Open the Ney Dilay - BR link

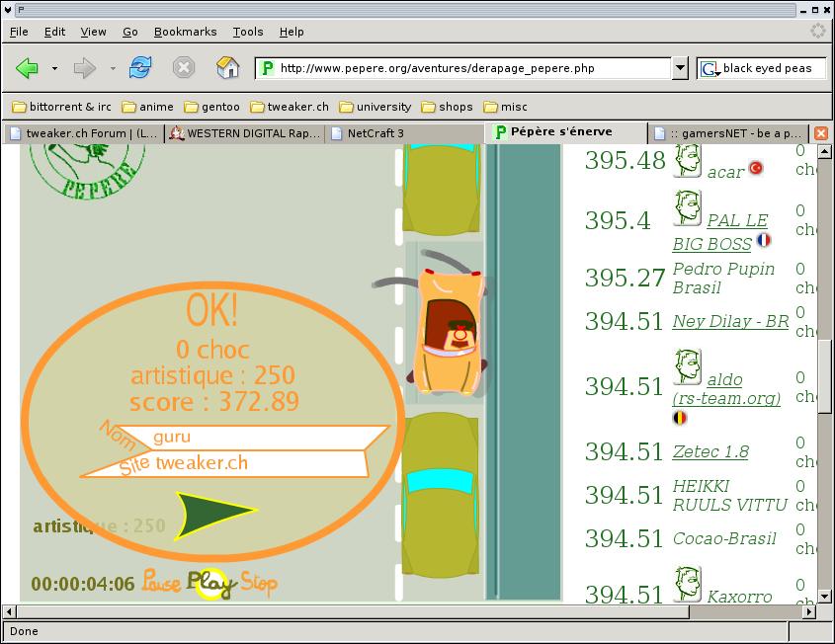tap(730, 321)
